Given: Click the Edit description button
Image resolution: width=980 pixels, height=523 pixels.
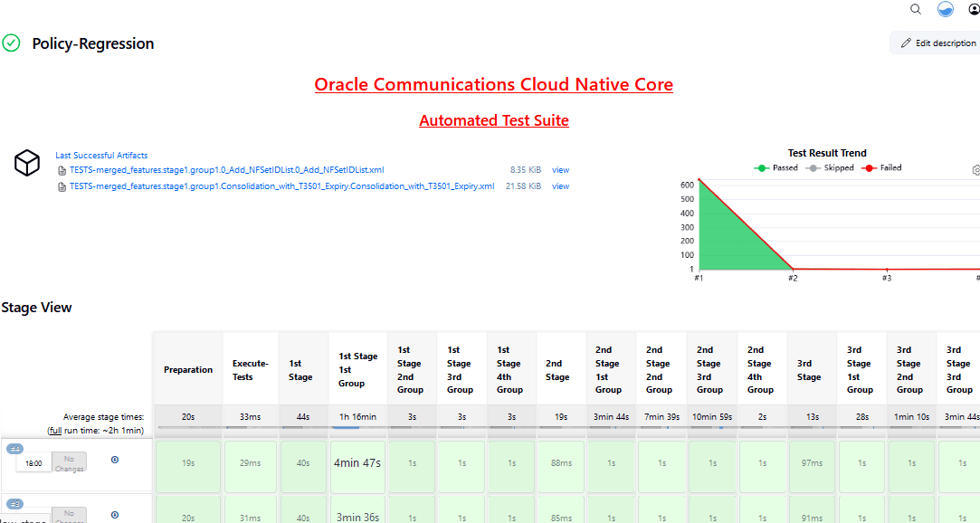Looking at the screenshot, I should point(938,43).
